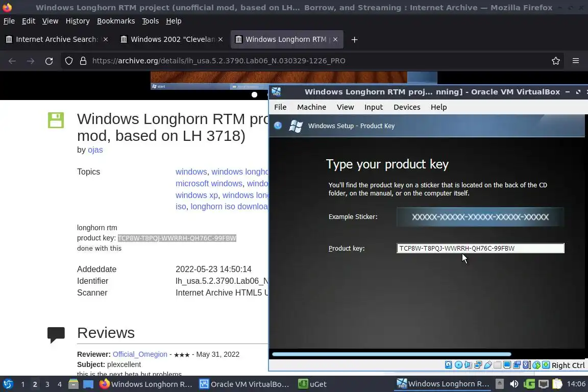Click the removable media eject tray icon
Screen dimensions: 588x392
click(x=500, y=384)
